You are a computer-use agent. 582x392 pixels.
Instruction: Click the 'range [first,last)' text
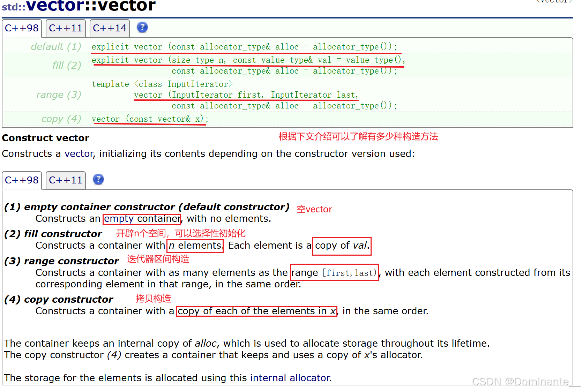[x=334, y=272]
